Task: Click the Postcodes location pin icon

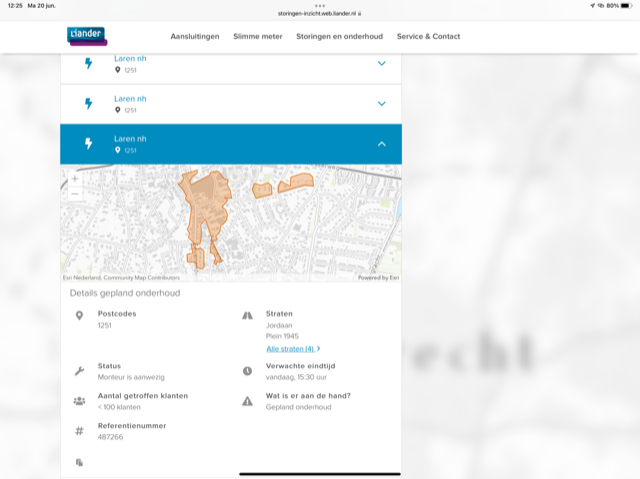Action: pos(79,316)
